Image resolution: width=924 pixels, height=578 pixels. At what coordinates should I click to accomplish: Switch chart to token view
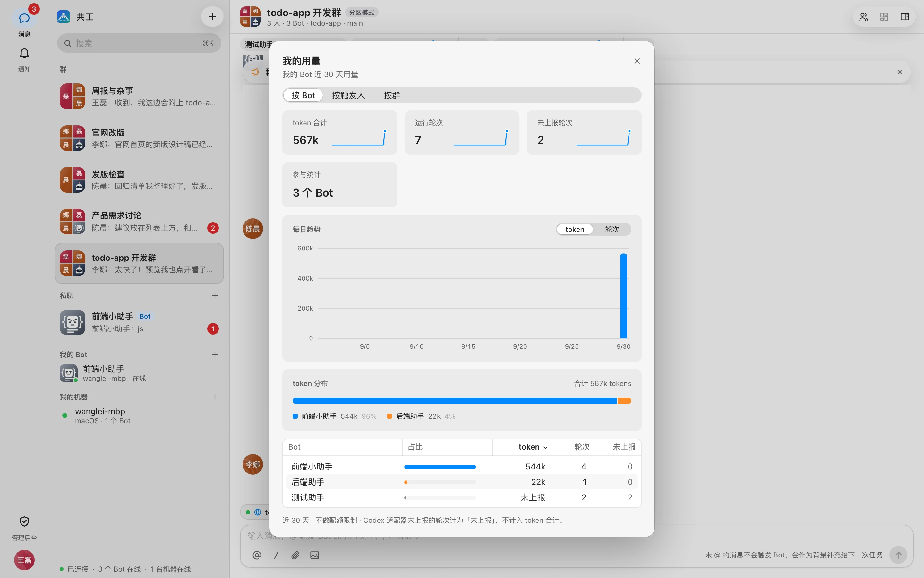tap(575, 229)
